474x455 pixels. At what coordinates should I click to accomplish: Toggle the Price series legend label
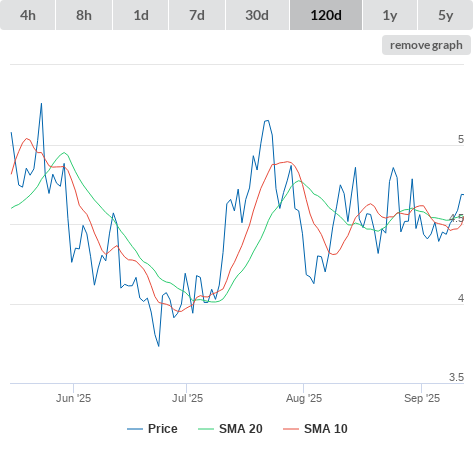(x=163, y=429)
